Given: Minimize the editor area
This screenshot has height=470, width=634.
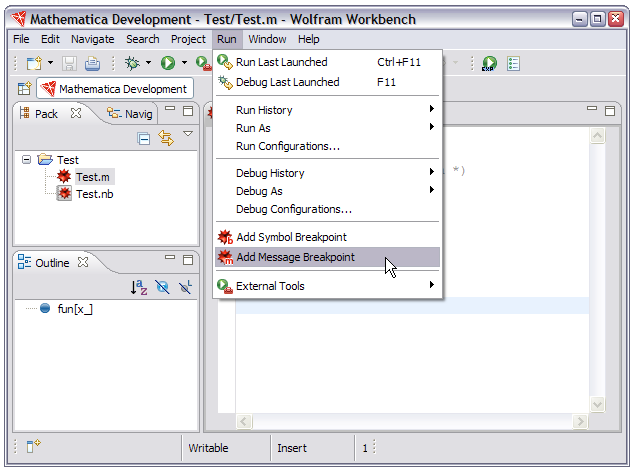Looking at the screenshot, I should 592,108.
